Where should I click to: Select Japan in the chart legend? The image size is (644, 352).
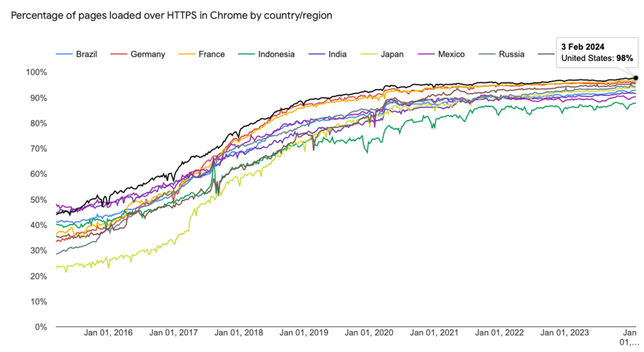tap(392, 54)
